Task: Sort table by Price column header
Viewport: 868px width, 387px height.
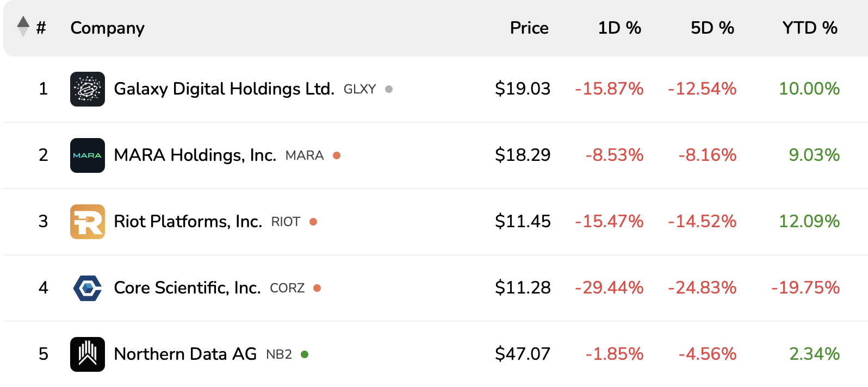Action: 529,28
